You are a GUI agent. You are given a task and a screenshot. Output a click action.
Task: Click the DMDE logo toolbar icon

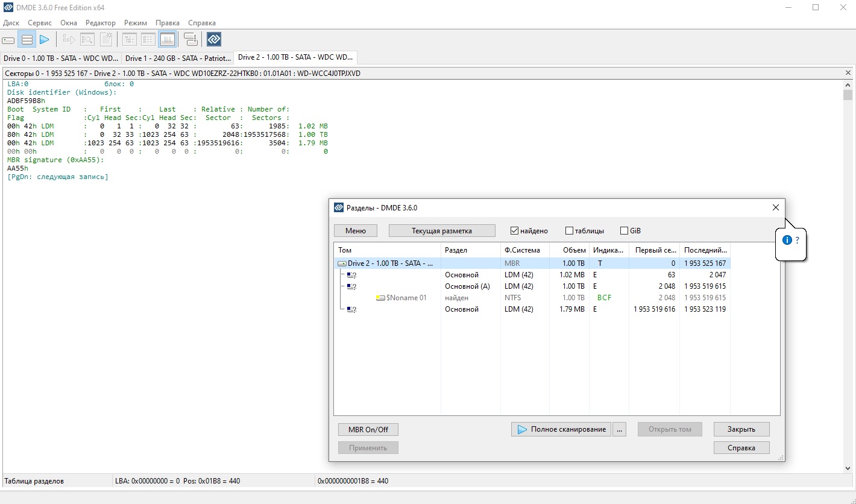coord(214,40)
